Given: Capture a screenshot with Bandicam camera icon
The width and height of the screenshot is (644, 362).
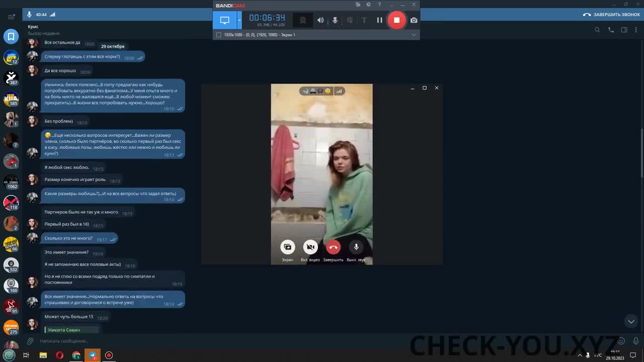Looking at the screenshot, I should tap(414, 20).
